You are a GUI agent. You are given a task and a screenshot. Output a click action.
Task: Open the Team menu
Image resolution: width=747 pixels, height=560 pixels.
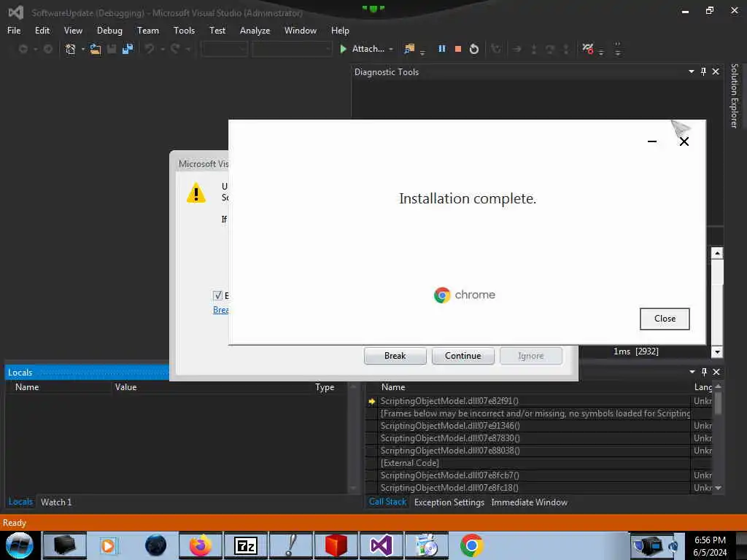pyautogui.click(x=147, y=31)
